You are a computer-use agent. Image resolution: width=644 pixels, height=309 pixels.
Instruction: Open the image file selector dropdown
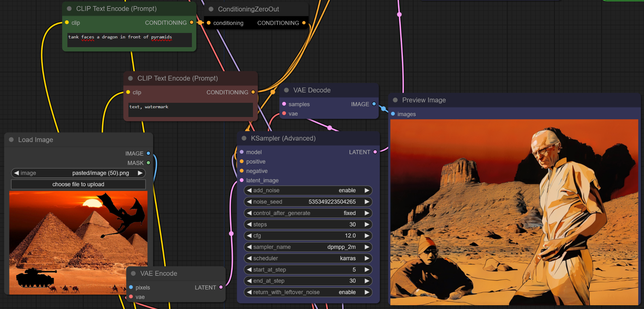coord(78,173)
